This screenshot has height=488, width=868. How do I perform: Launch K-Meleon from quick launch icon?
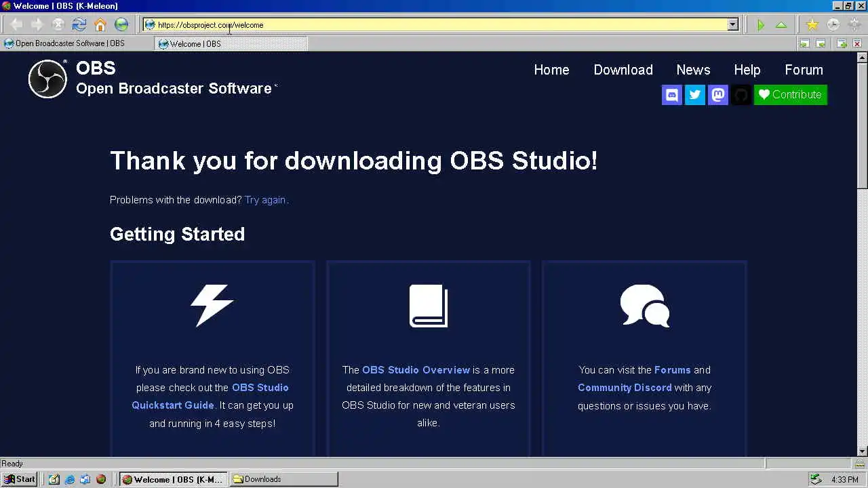101,479
